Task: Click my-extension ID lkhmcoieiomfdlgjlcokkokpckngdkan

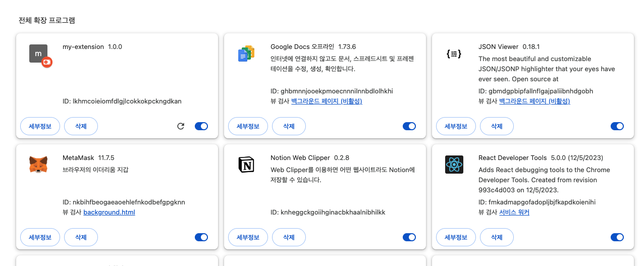Action: [x=122, y=101]
